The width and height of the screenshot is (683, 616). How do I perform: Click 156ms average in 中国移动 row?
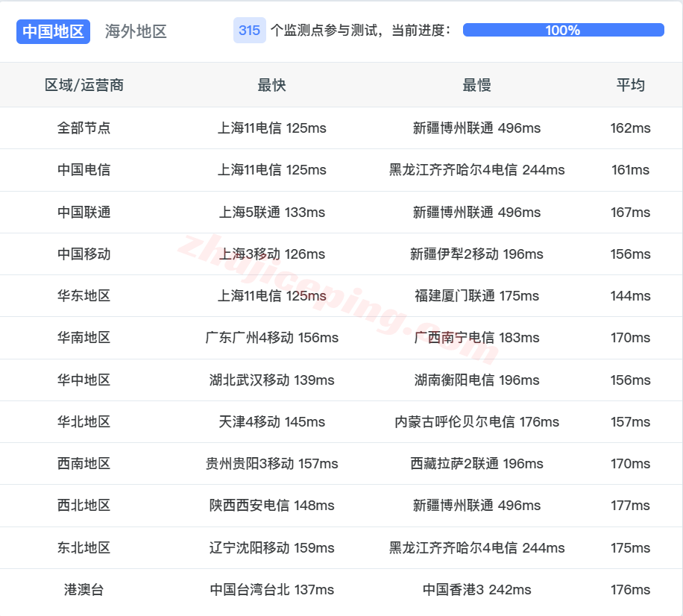(x=630, y=254)
